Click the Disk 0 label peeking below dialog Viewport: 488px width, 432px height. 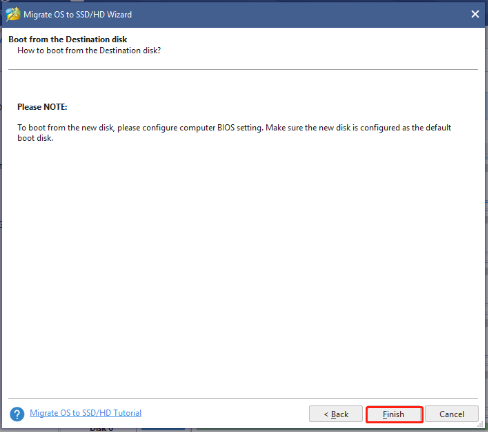coord(101,430)
